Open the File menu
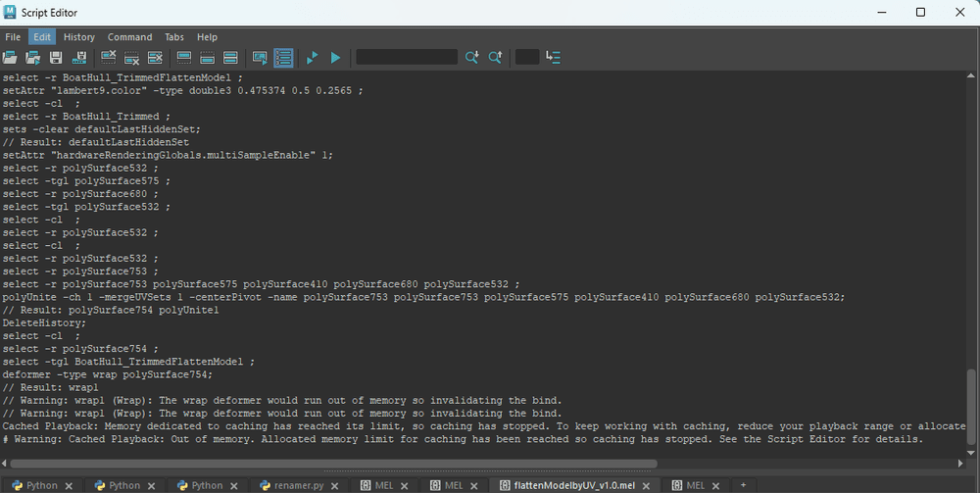The width and height of the screenshot is (980, 493). (x=13, y=37)
